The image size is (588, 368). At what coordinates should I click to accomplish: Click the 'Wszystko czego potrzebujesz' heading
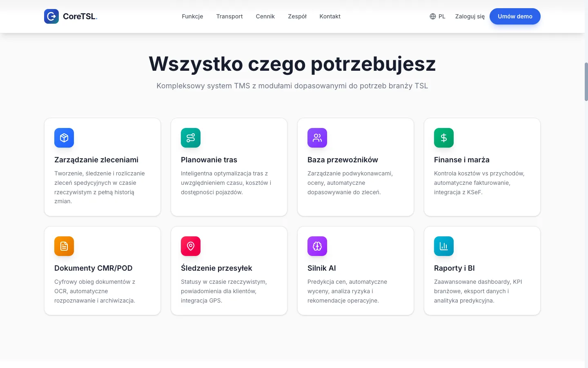pyautogui.click(x=292, y=64)
